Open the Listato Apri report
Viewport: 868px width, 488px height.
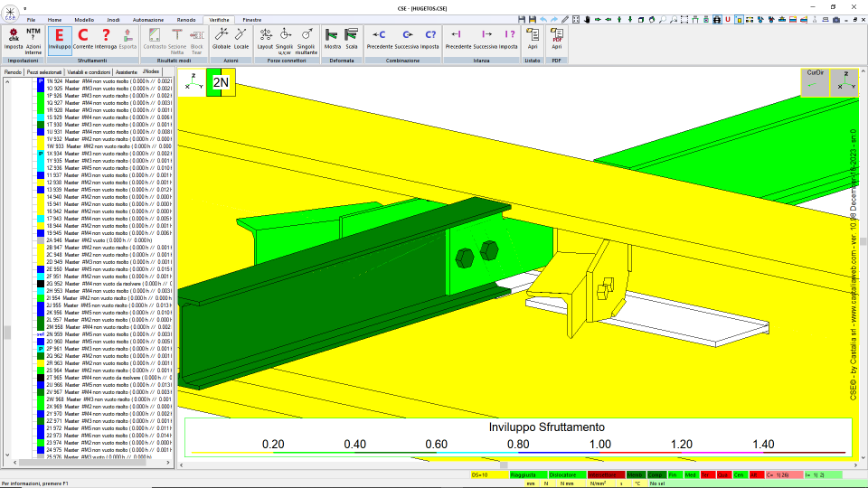[x=533, y=39]
